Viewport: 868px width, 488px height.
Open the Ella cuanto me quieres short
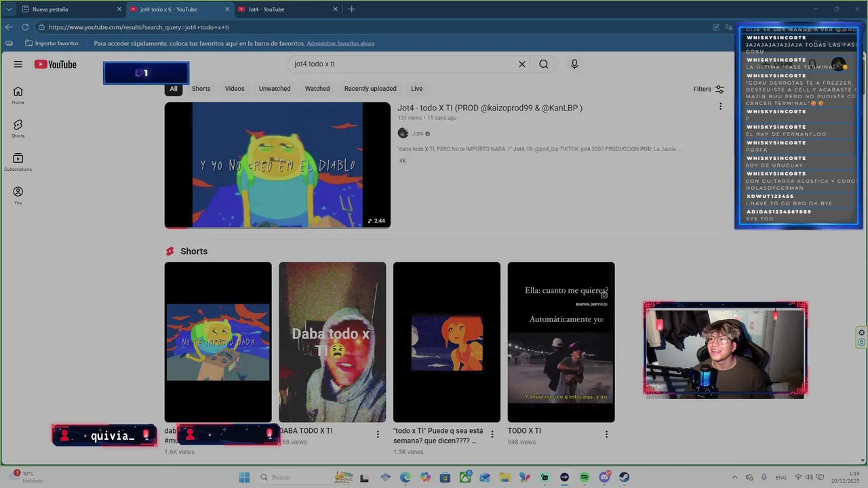(561, 342)
